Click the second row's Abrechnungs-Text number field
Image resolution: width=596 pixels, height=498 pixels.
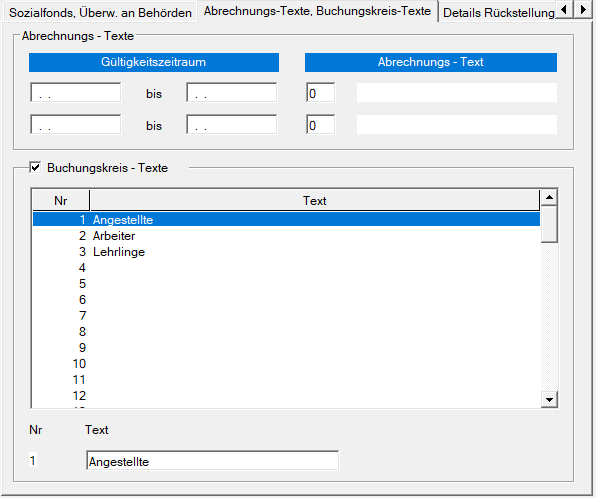(x=320, y=124)
